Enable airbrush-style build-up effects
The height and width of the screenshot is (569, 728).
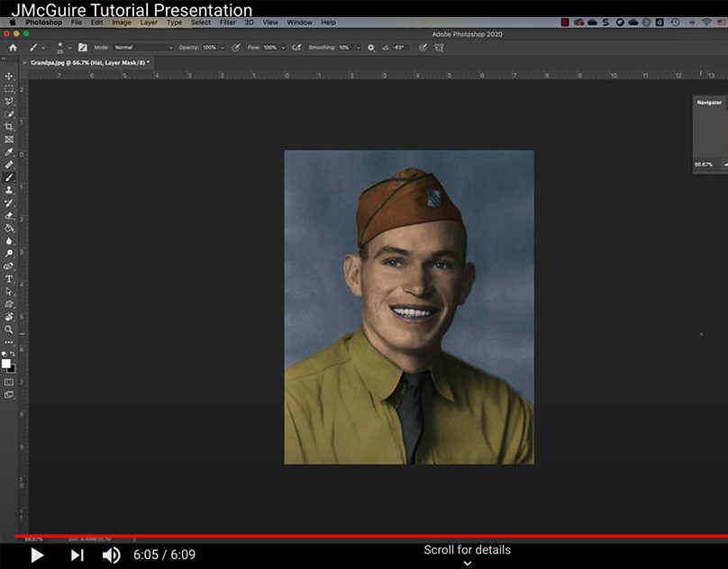coord(296,48)
